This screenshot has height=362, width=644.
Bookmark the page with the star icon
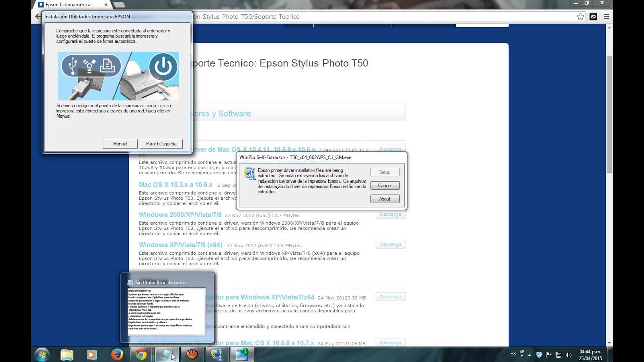click(580, 17)
